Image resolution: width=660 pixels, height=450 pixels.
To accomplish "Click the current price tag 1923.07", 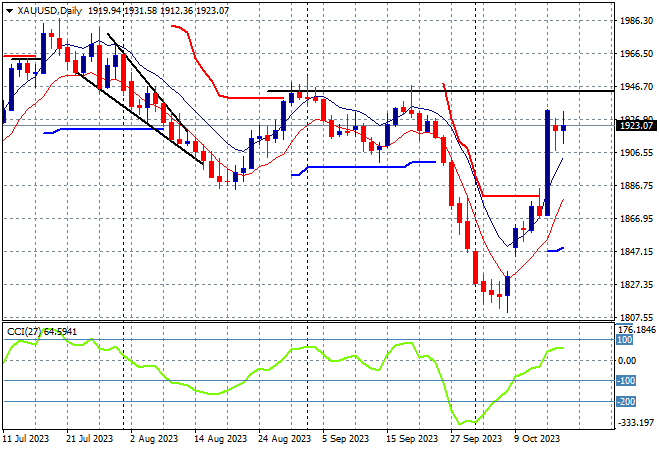I will pos(636,126).
